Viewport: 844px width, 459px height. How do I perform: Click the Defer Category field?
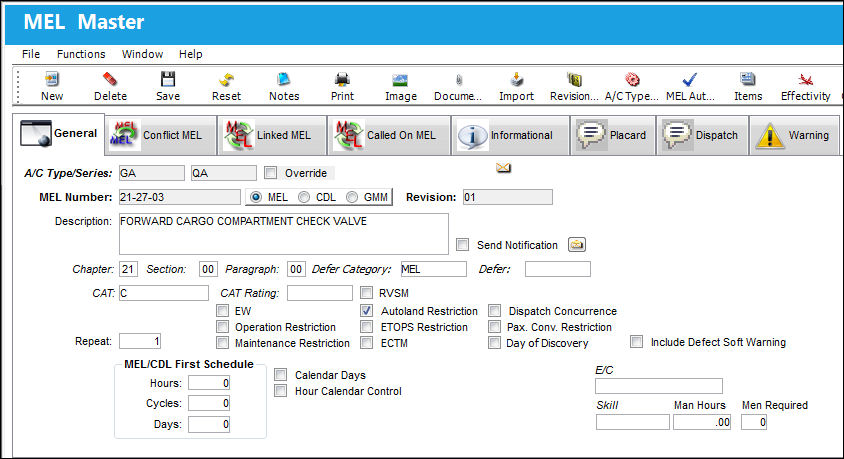tap(433, 269)
